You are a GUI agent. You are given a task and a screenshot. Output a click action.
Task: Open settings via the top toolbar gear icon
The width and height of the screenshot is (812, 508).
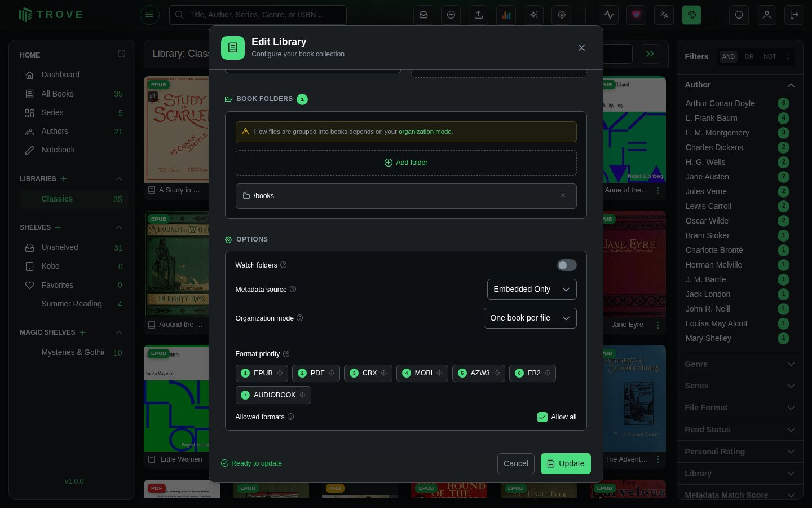click(562, 15)
